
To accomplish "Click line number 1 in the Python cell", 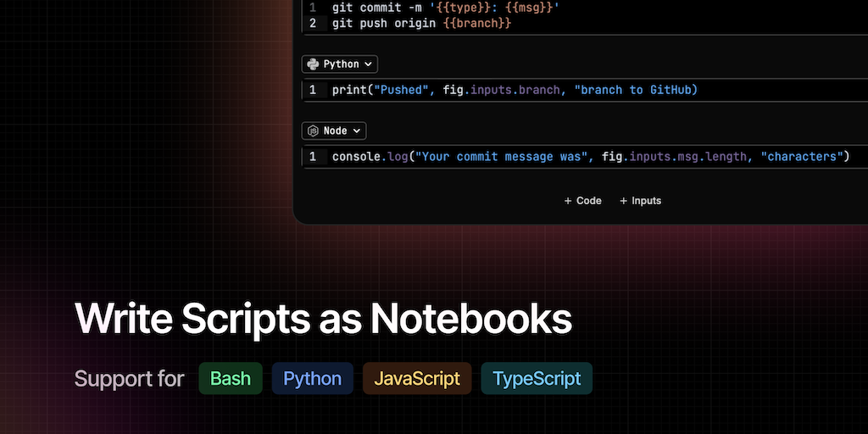I will tap(313, 90).
